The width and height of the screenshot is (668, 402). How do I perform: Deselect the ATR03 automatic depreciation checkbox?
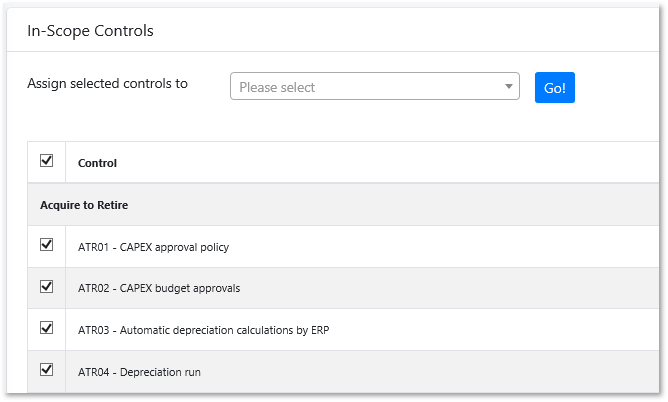[x=46, y=328]
